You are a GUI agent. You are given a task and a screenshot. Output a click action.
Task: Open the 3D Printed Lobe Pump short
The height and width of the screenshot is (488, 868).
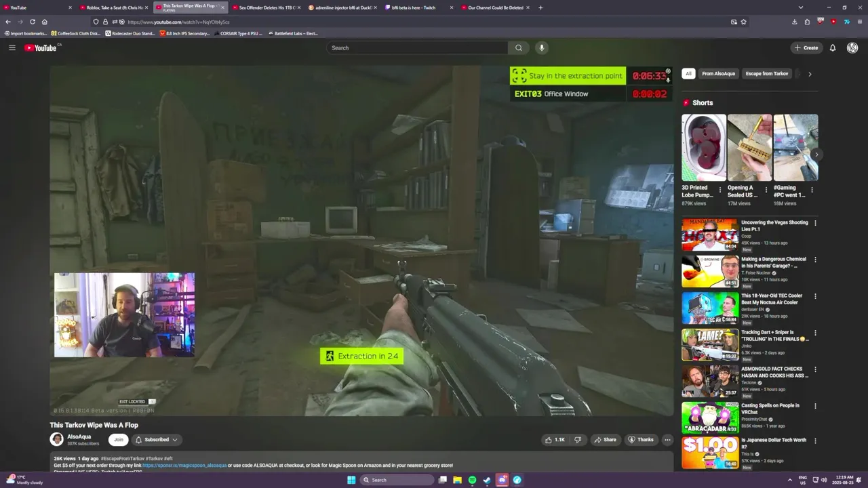click(x=704, y=148)
